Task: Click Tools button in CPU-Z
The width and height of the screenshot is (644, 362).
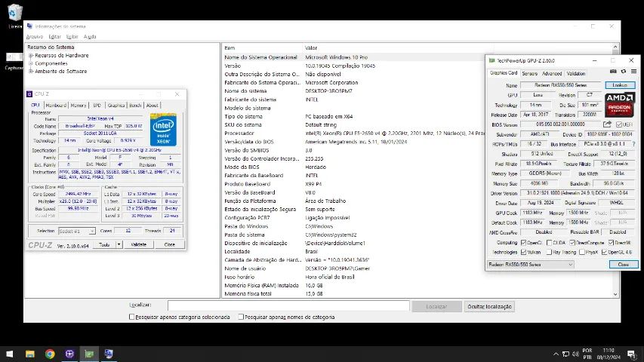Action: point(104,244)
